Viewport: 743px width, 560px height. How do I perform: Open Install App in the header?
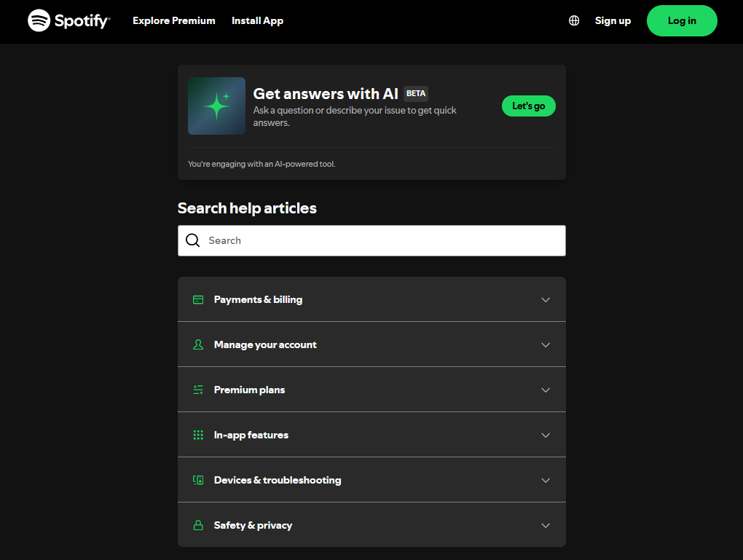[257, 20]
